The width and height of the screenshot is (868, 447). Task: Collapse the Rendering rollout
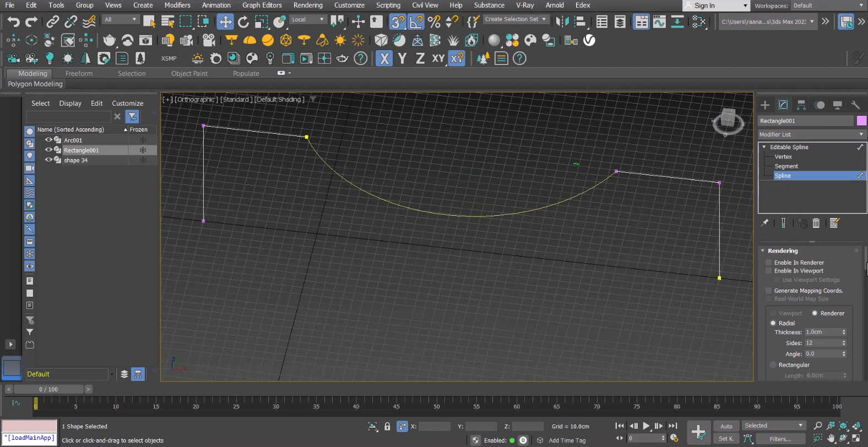pos(782,250)
